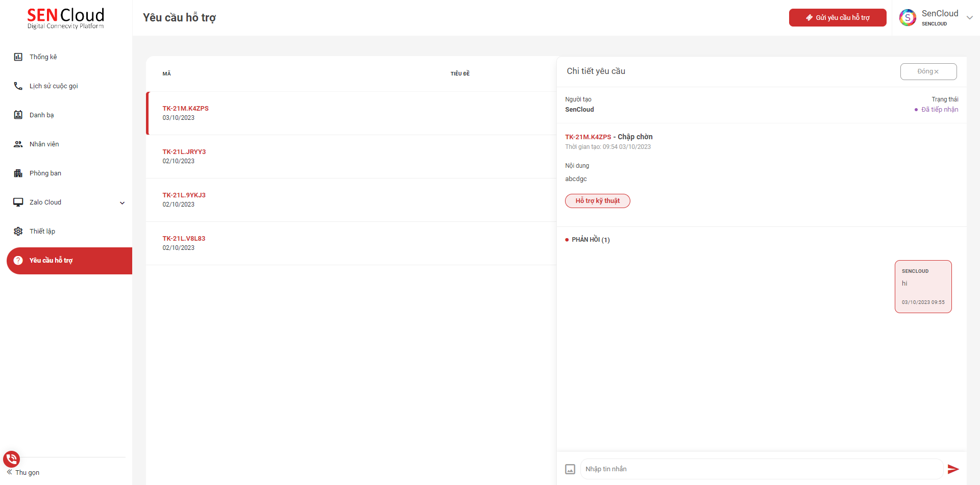Screen dimensions: 980x485
Task: Expand the Zalo Cloud submenu chevron
Action: (122, 203)
